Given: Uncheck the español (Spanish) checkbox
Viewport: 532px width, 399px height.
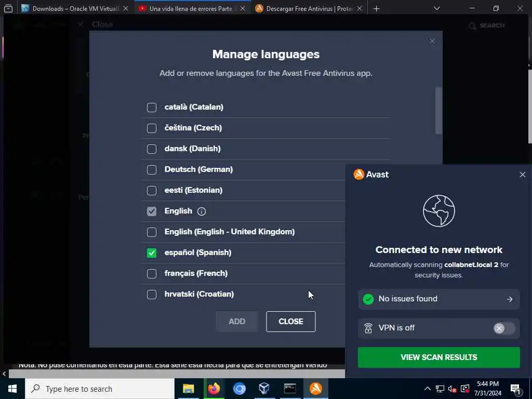Looking at the screenshot, I should pos(152,253).
